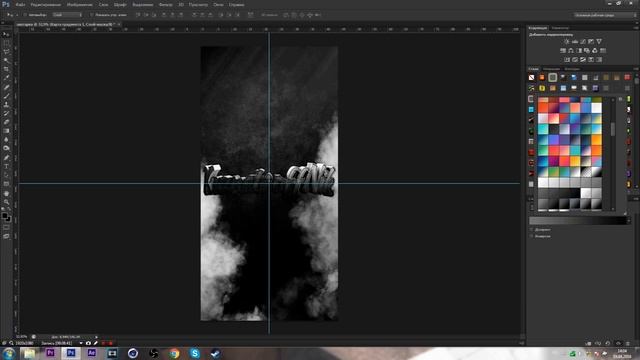
Task: Open the Файл menu
Action: point(20,5)
